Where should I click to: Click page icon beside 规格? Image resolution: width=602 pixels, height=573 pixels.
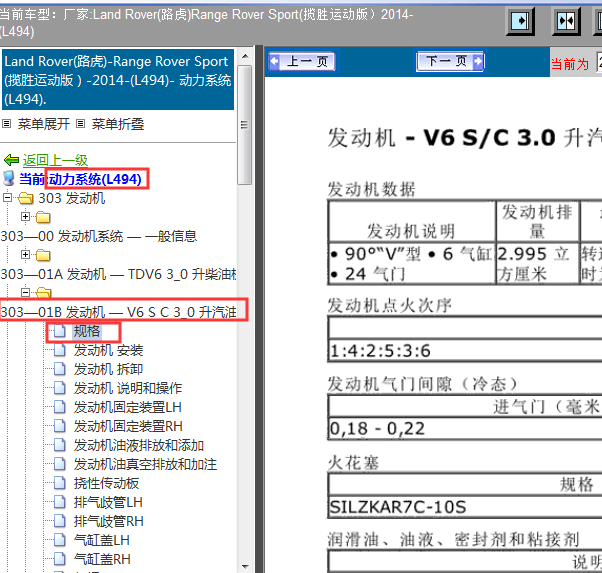pos(60,331)
